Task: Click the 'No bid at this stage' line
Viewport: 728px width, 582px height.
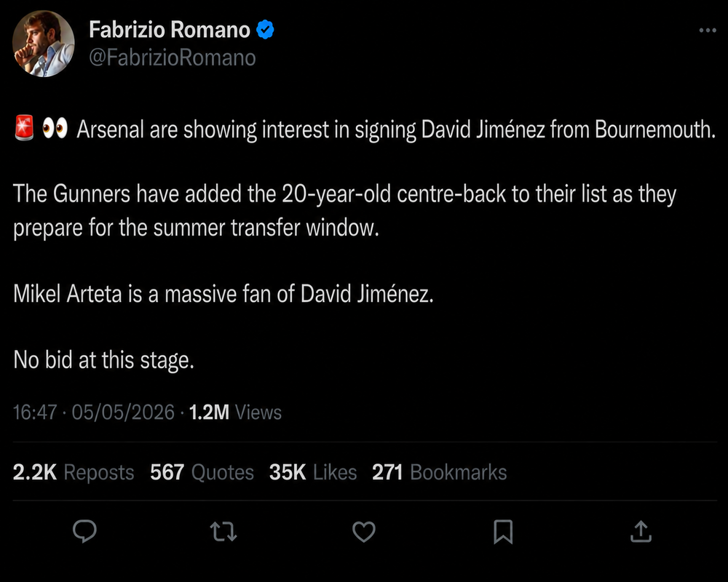Action: pos(103,360)
